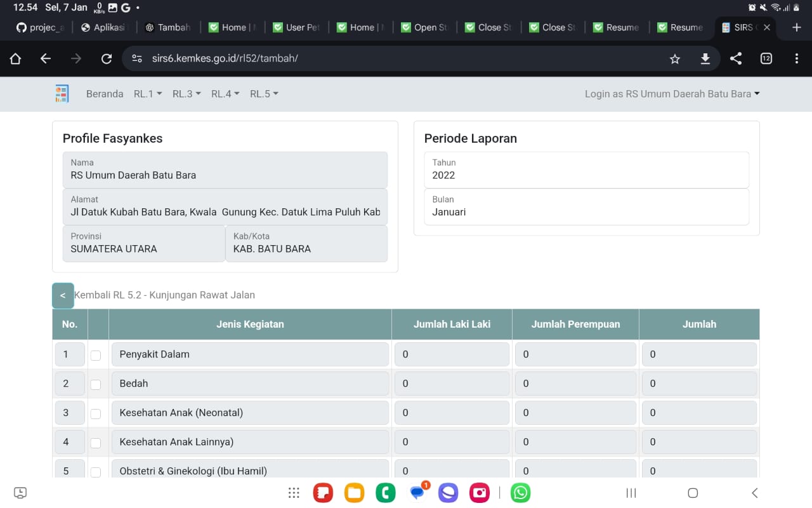This screenshot has height=508, width=812.
Task: Open camera app in dock
Action: (480, 493)
